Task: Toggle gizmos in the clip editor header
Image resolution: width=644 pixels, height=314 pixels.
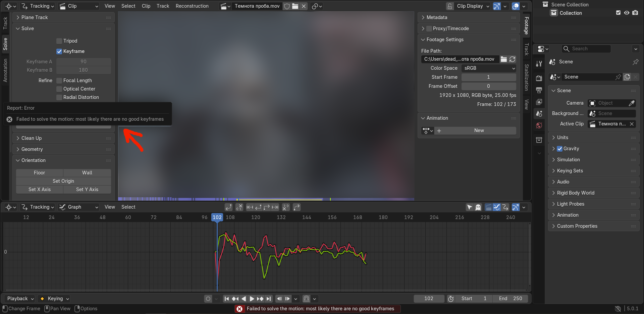Action: point(497,6)
